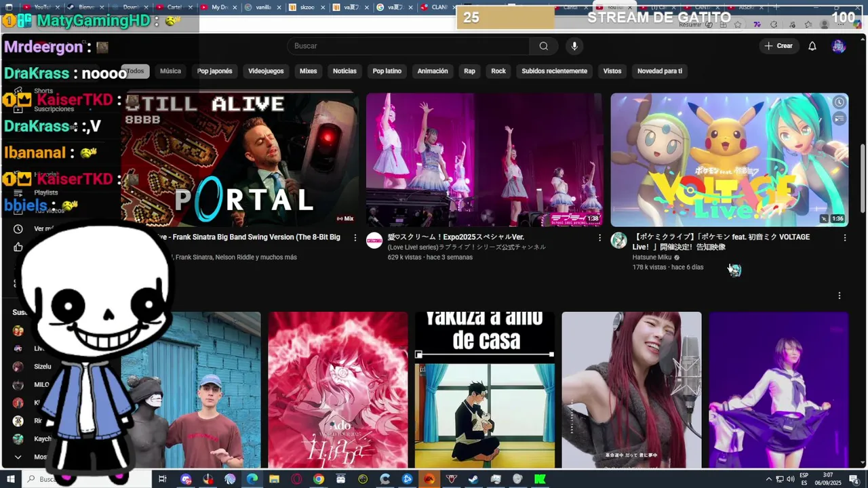The width and height of the screenshot is (868, 488).
Task: Open the 愛♡スクリ～ム Expo2025 video title
Action: point(456,237)
